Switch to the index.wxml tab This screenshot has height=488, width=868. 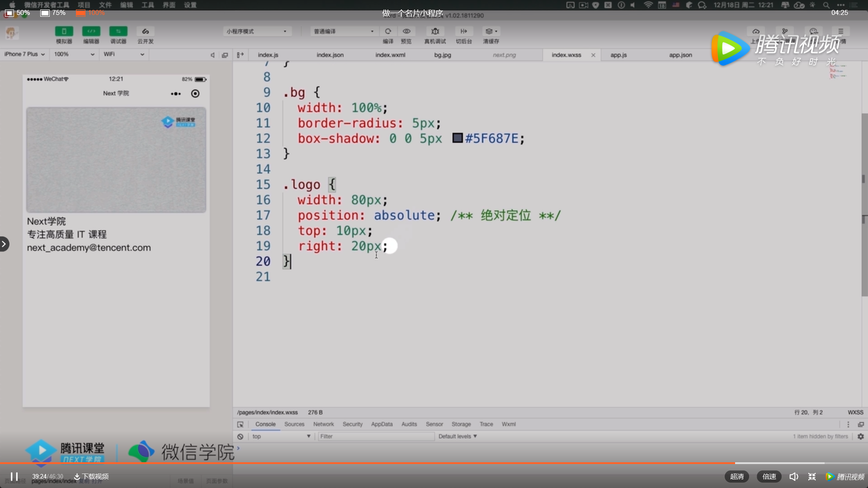tap(390, 55)
